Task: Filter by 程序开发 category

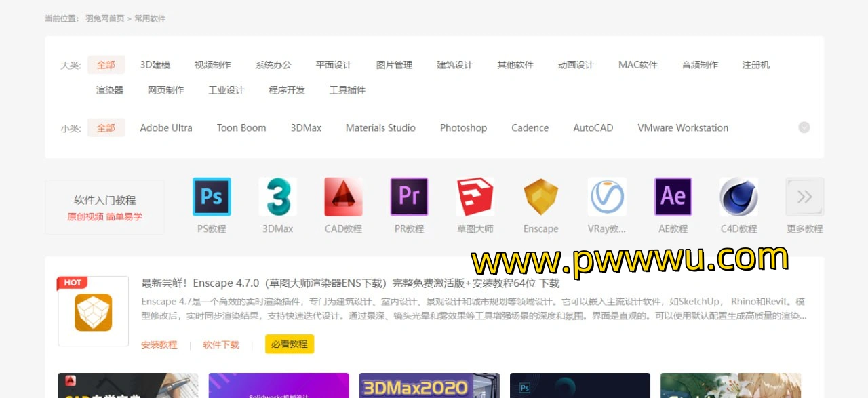Action: click(287, 90)
